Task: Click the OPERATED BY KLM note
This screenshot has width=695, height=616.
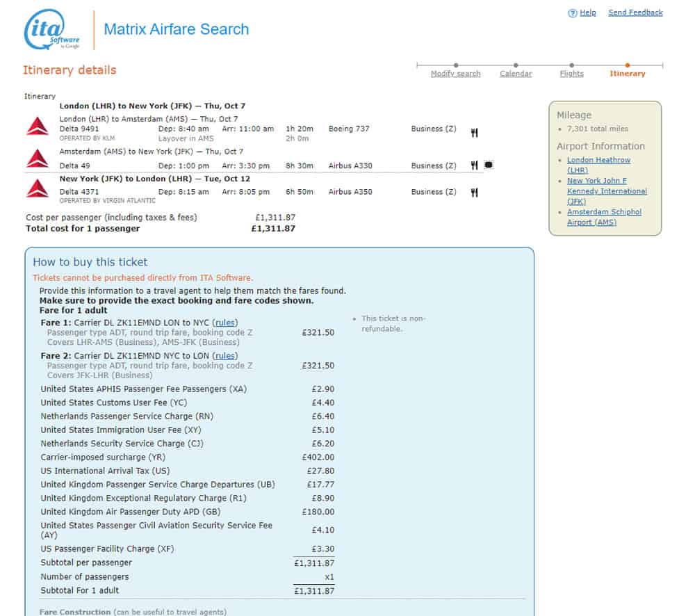Action: [x=87, y=138]
